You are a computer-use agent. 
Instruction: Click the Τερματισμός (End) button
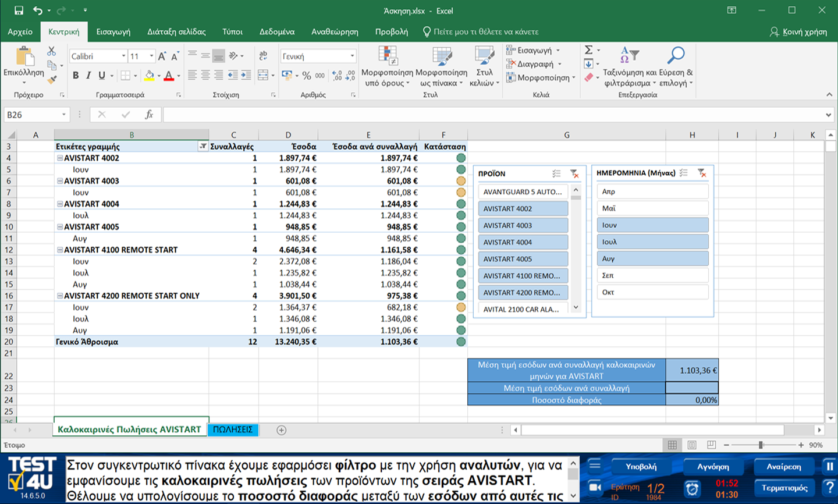point(784,488)
